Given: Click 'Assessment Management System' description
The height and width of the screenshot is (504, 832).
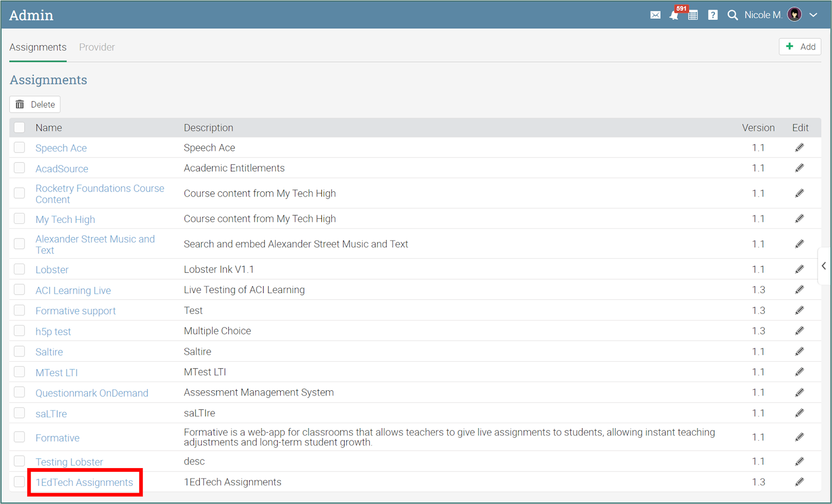Looking at the screenshot, I should pos(259,392).
